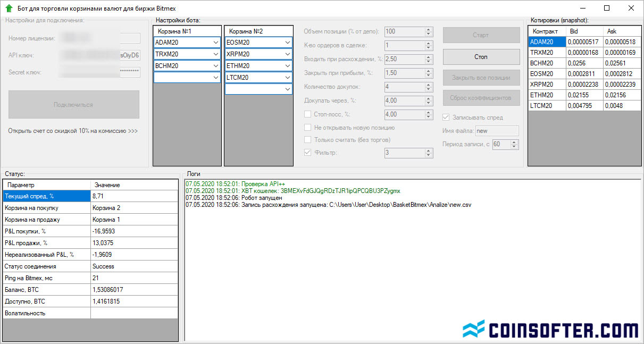Open the ETHM20 dropdown in Корзина №2
Screen dimensions: 644x344
[x=288, y=65]
